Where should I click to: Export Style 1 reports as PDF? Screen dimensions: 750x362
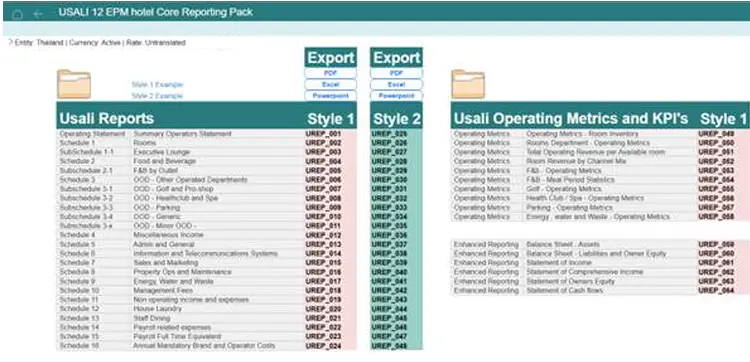click(x=331, y=73)
